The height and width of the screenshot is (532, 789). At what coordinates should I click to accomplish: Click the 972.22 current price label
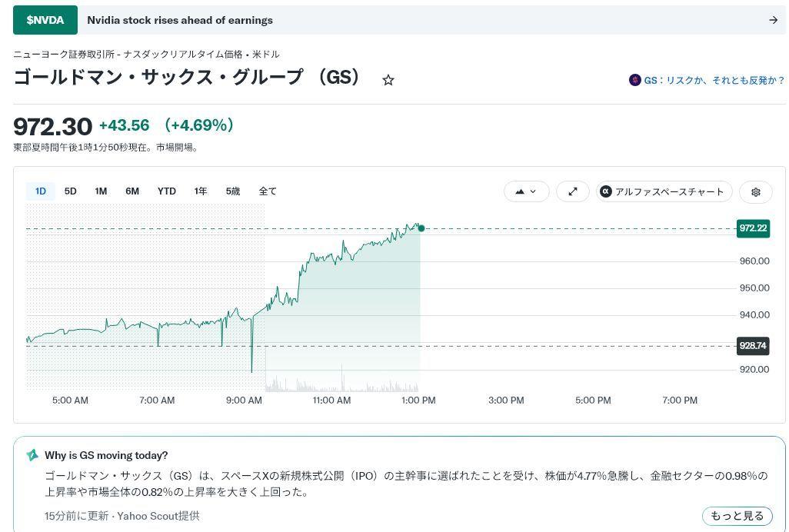754,228
